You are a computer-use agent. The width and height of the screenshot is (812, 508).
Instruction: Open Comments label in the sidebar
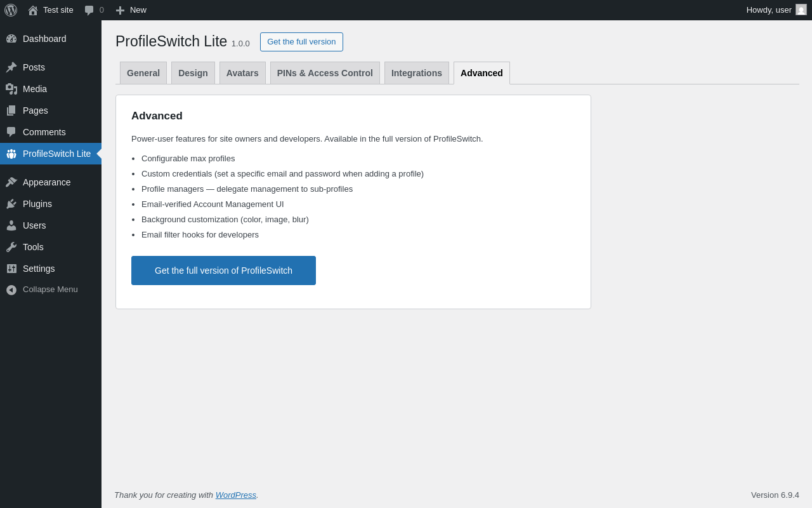click(44, 132)
